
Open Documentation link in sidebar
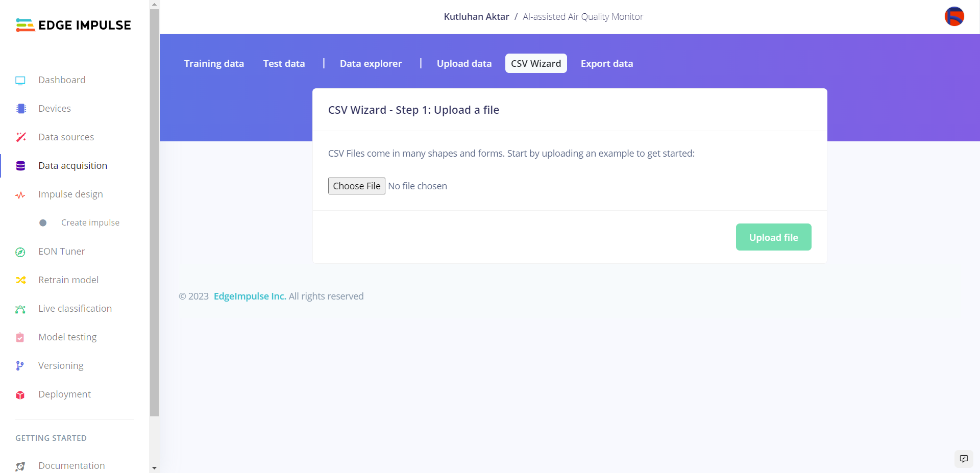click(x=71, y=466)
